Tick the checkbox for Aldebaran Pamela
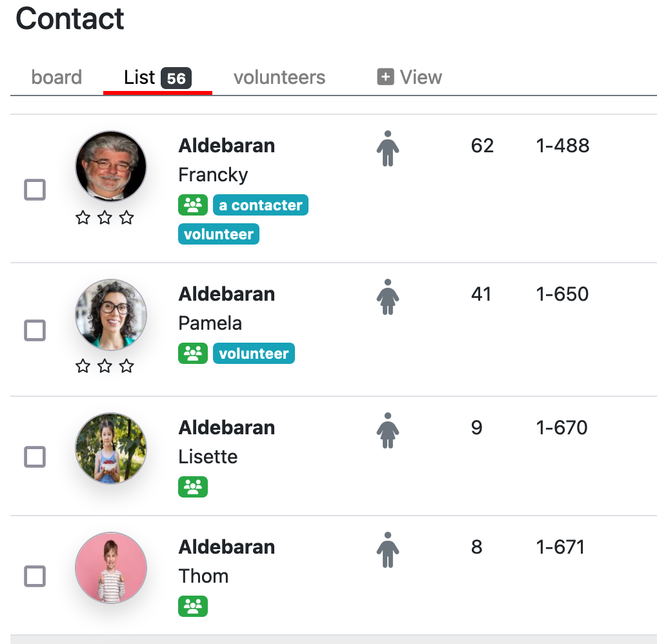 35,330
